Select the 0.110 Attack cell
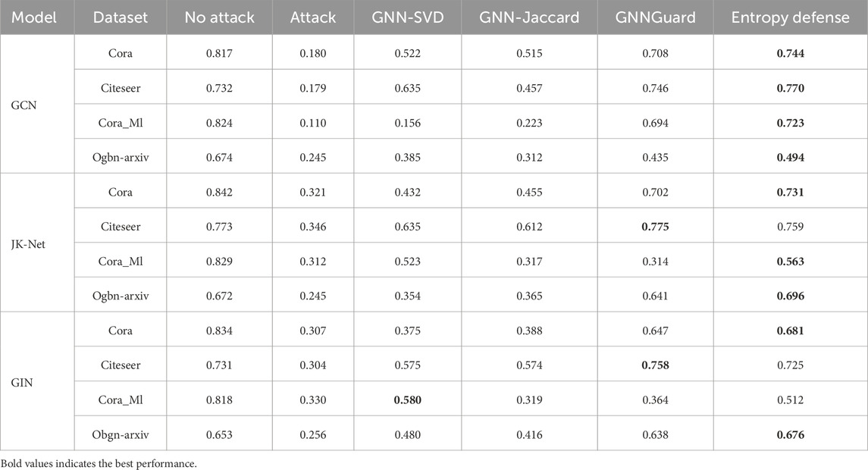 tap(312, 123)
